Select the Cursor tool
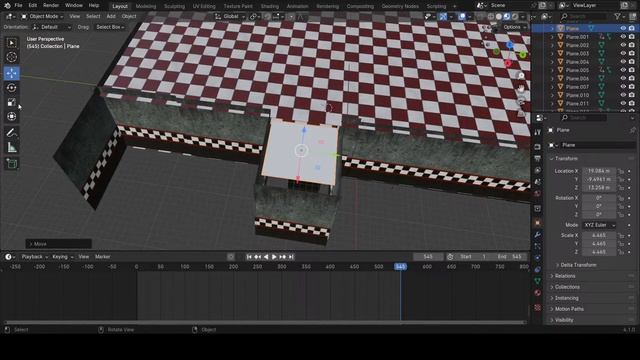The width and height of the screenshot is (640, 360). point(12,57)
